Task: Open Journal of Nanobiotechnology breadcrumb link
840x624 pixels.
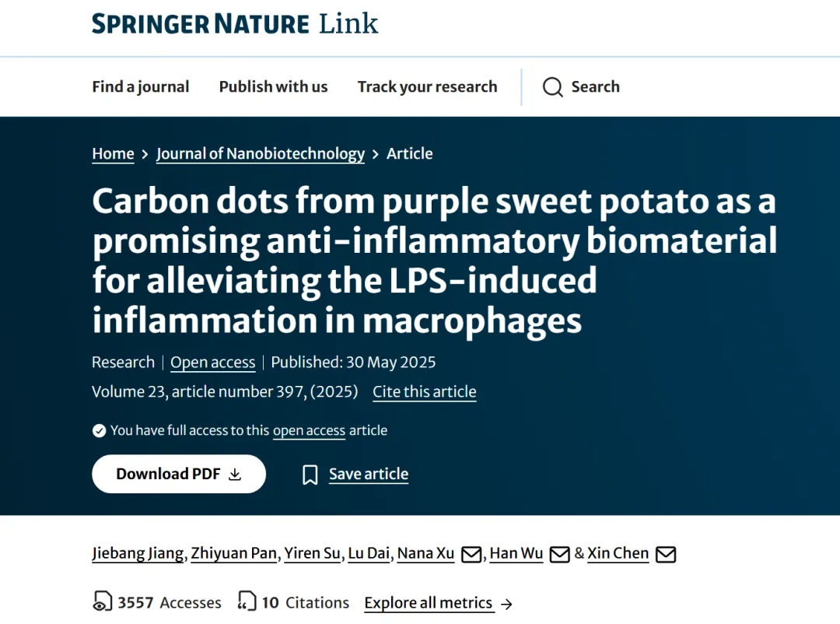Action: [x=261, y=154]
